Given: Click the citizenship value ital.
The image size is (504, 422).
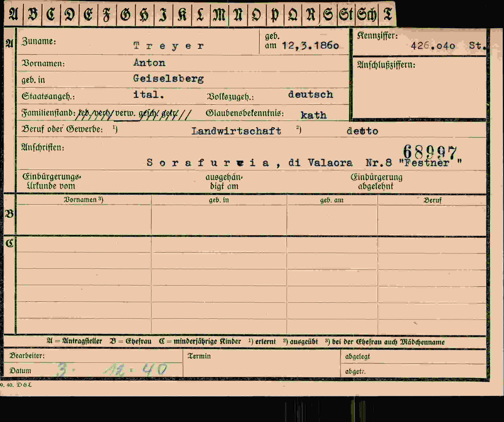Looking at the screenshot, I should 149,95.
